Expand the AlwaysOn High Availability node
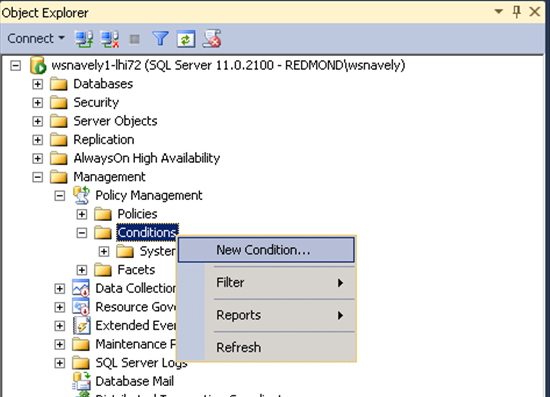Screen dimensions: 550x397 [38, 159]
